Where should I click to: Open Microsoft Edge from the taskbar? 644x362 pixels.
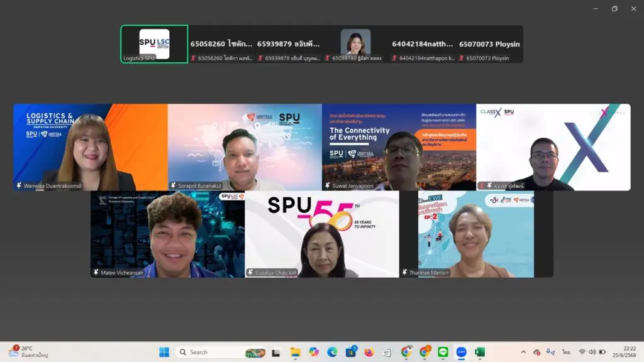tap(332, 352)
